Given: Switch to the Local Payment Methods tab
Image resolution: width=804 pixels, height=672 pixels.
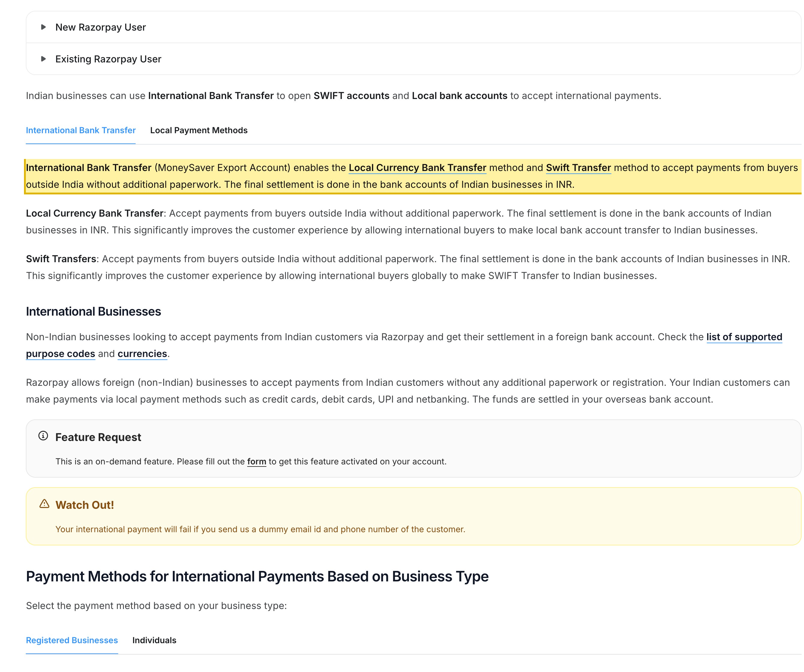Looking at the screenshot, I should coord(199,130).
